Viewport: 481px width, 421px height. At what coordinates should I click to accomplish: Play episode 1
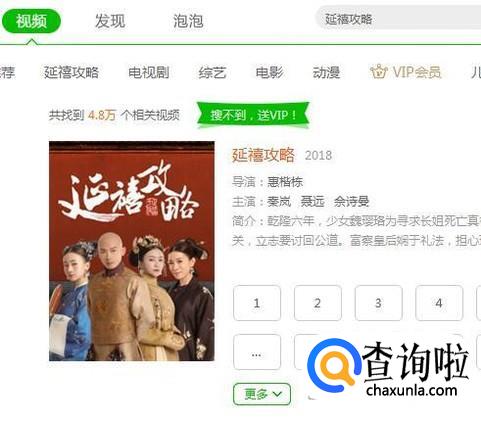(257, 303)
